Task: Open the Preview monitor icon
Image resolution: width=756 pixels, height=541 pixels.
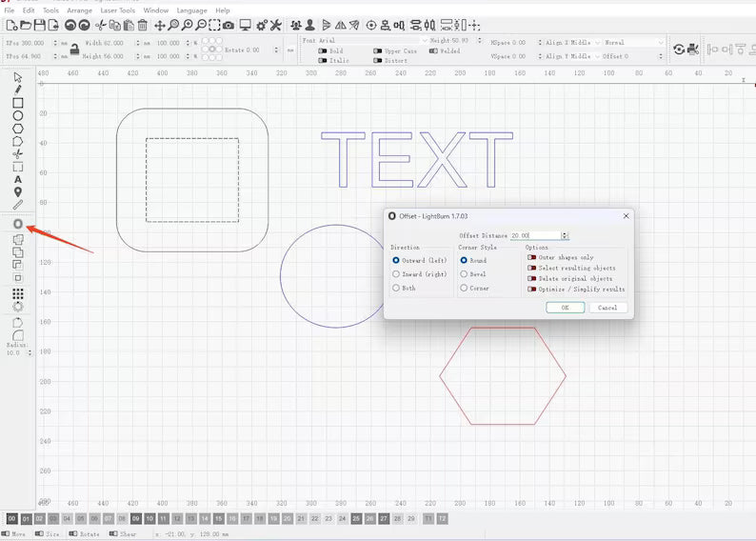Action: point(246,25)
